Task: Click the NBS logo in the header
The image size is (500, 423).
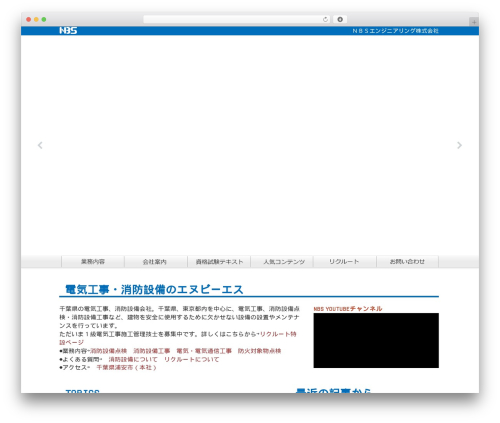Action: [68, 31]
